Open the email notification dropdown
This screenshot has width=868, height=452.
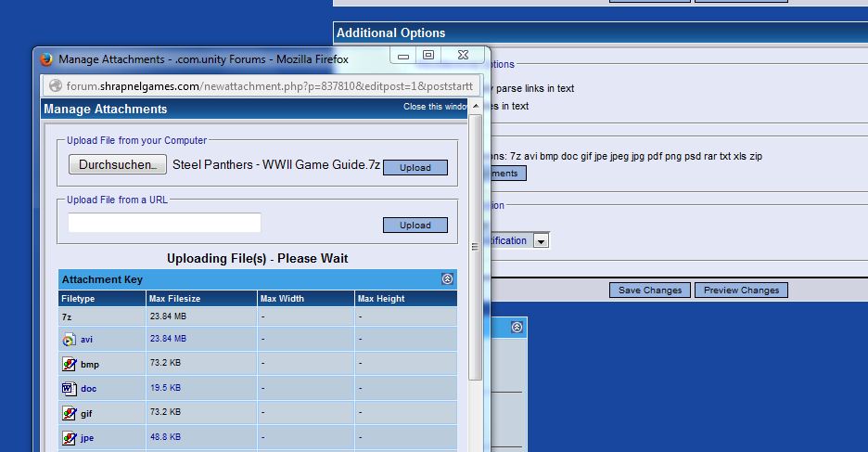coord(541,240)
